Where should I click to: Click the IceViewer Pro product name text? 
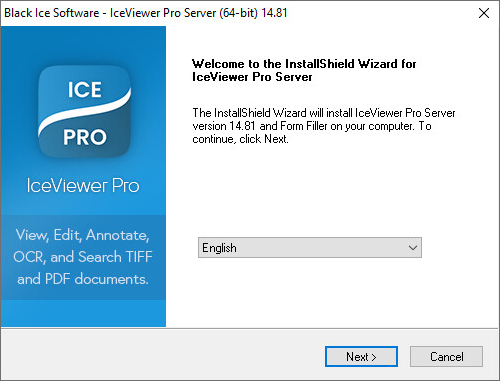click(83, 185)
